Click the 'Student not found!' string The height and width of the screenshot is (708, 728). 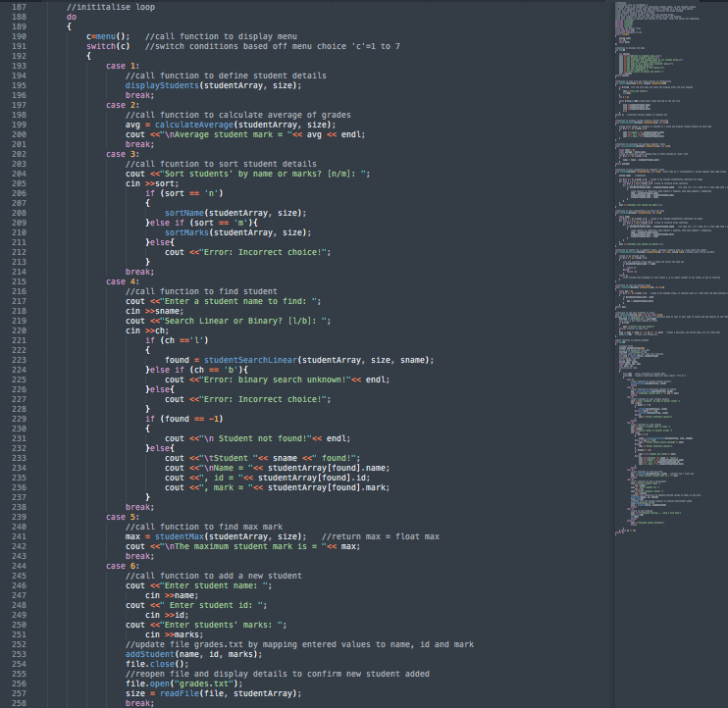tap(255, 438)
